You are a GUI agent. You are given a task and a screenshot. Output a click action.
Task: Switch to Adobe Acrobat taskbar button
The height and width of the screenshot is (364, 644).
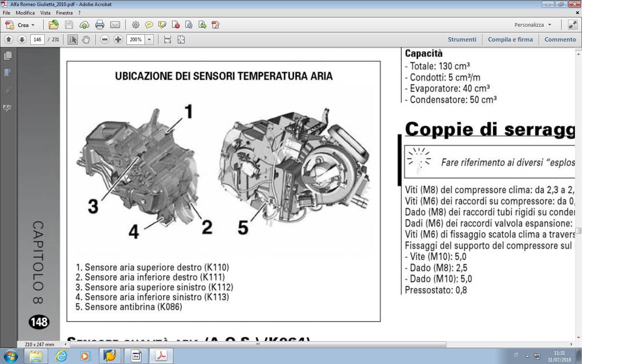(x=162, y=356)
